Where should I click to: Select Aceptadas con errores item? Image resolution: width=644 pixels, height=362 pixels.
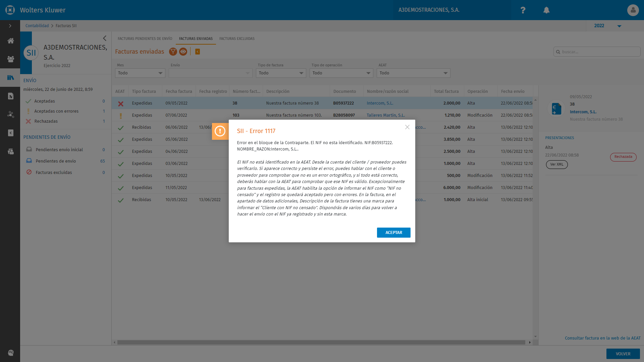pos(66,111)
